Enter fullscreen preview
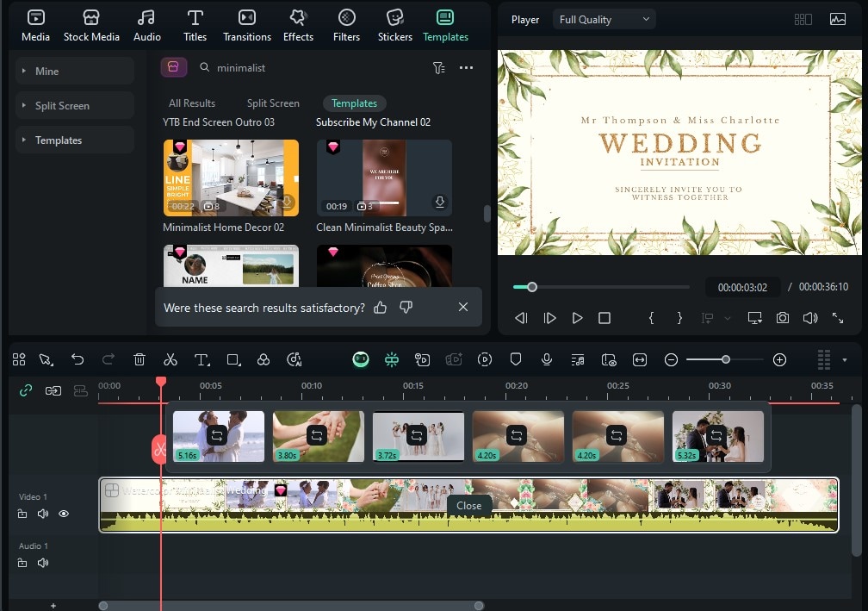Image resolution: width=868 pixels, height=611 pixels. pos(838,318)
